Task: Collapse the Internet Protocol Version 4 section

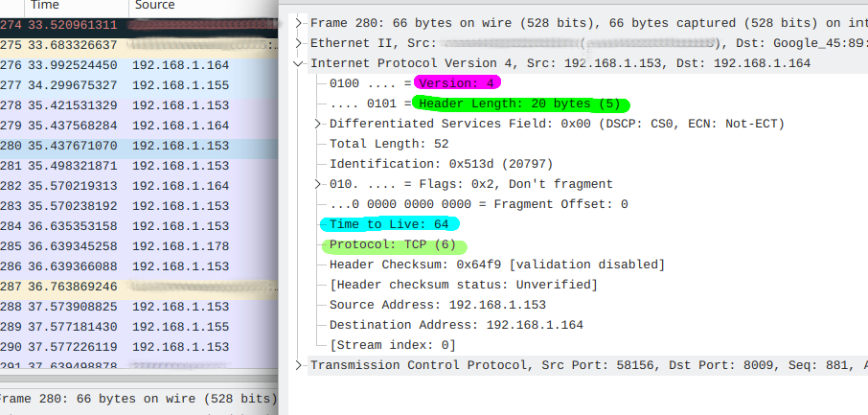Action: (x=302, y=63)
